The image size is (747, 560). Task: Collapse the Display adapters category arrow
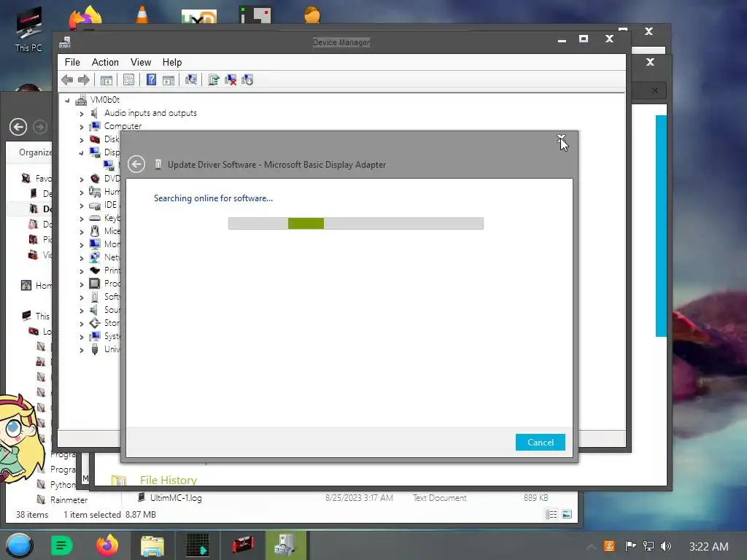click(82, 153)
